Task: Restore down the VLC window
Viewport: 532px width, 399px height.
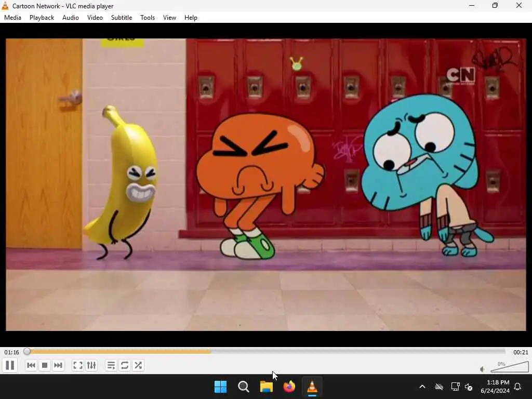Action: click(x=495, y=6)
